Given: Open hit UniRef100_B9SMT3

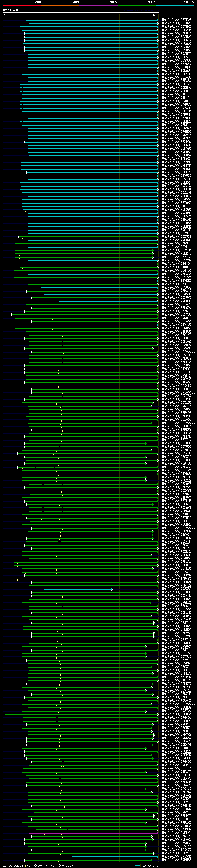Looking at the screenshot, I should point(176,54).
